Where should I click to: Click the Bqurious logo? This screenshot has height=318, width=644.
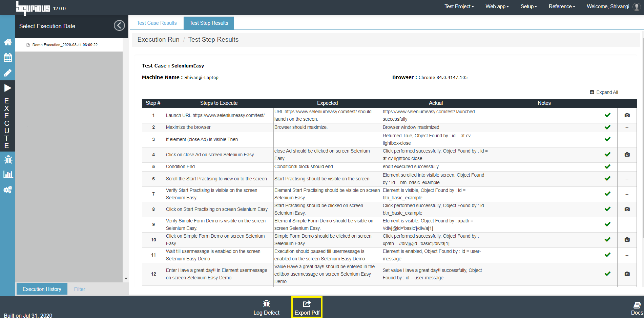(33, 8)
